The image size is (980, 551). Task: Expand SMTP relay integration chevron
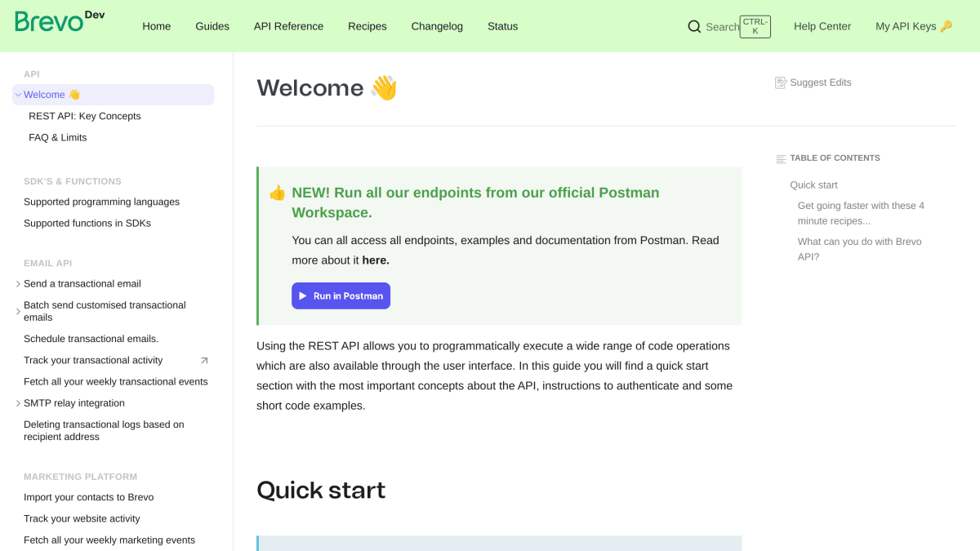[18, 403]
